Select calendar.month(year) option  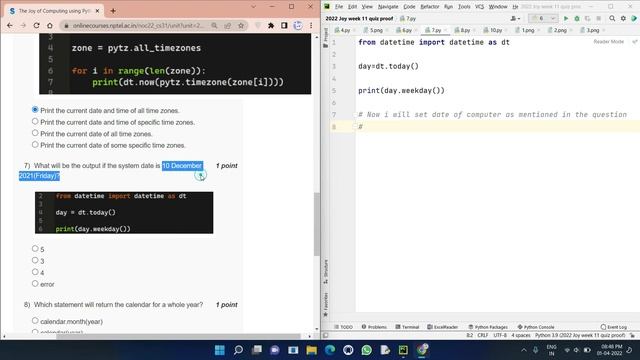point(35,321)
